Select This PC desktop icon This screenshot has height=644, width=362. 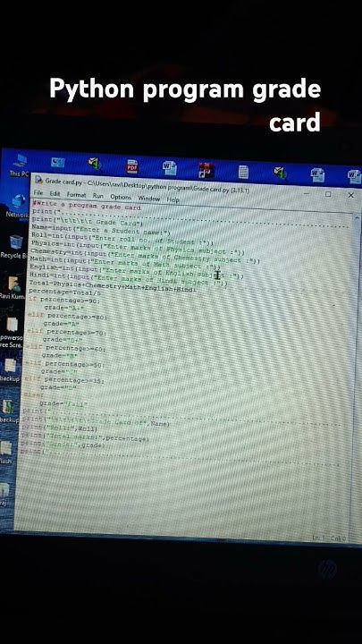pos(19,165)
